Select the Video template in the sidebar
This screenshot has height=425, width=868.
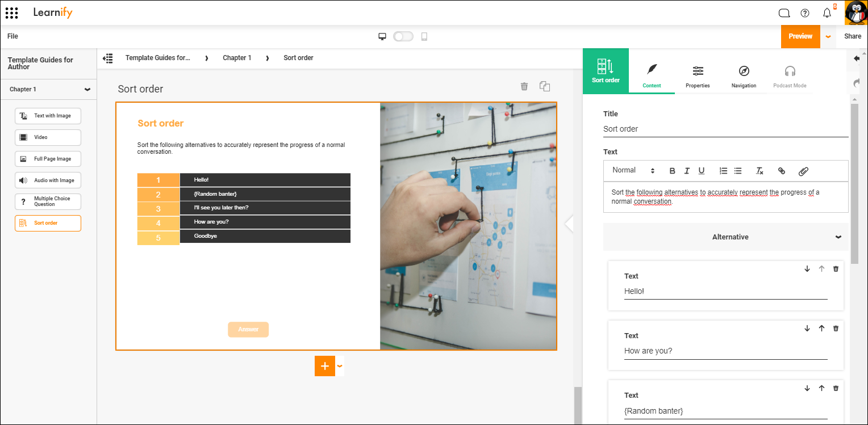pos(48,137)
